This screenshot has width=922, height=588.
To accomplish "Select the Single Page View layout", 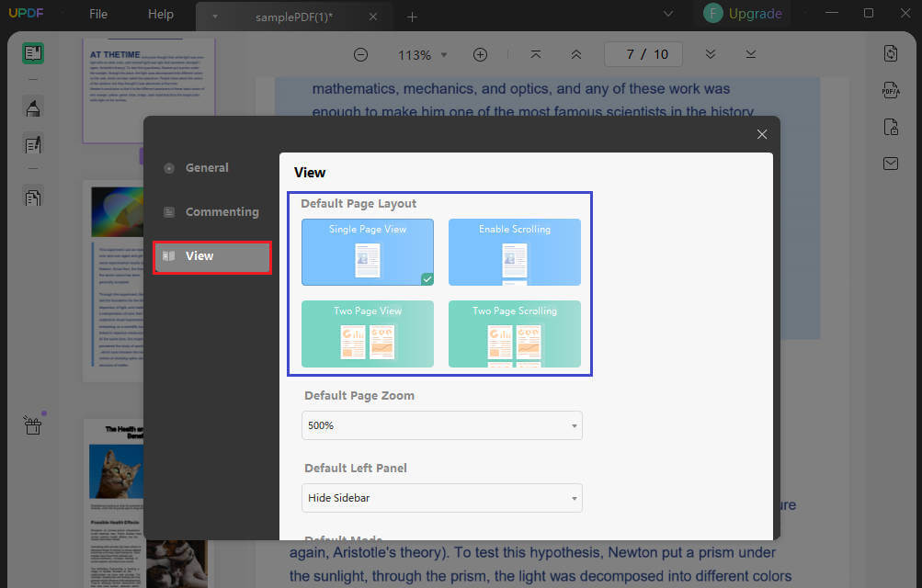I will 367,252.
